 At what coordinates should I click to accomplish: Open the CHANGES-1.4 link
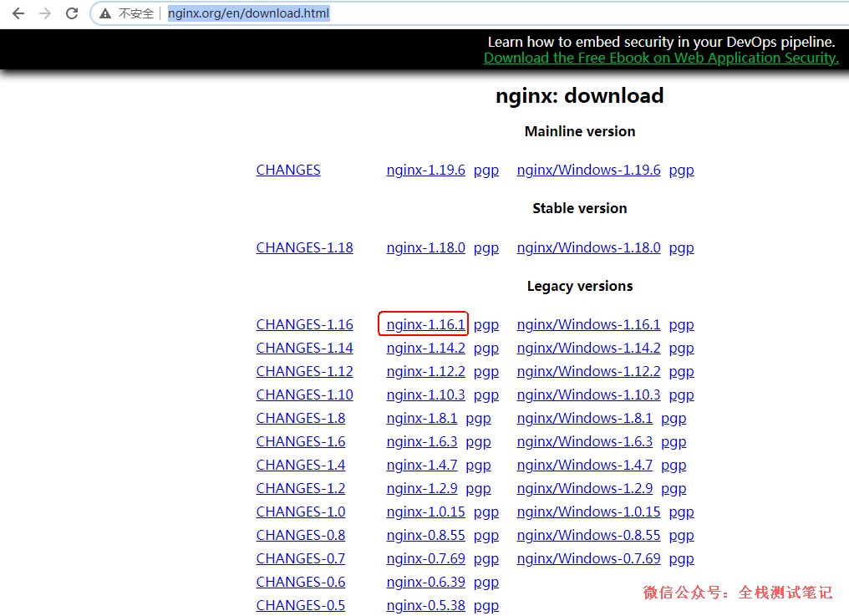[x=301, y=465]
